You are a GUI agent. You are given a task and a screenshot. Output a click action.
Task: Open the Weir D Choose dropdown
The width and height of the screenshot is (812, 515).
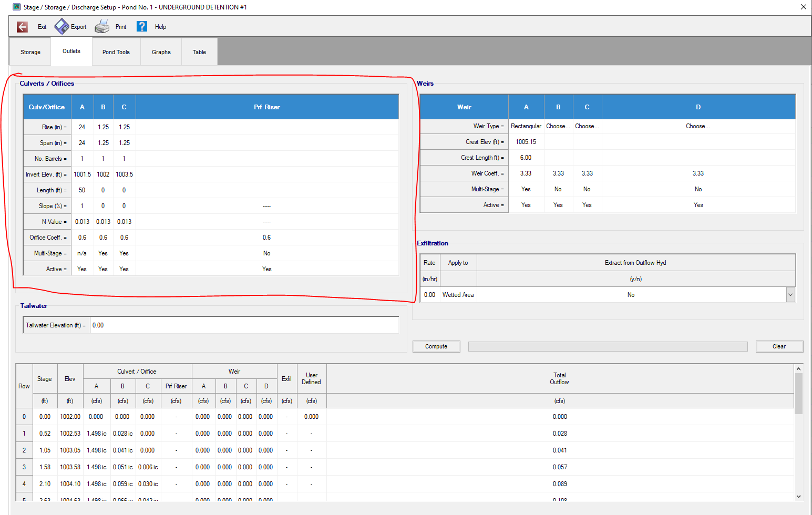(x=697, y=126)
